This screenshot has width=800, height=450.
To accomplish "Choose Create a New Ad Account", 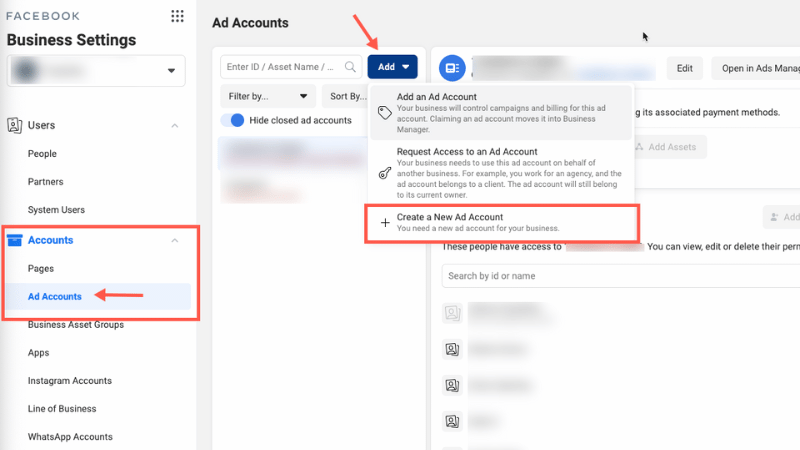I will click(x=502, y=223).
